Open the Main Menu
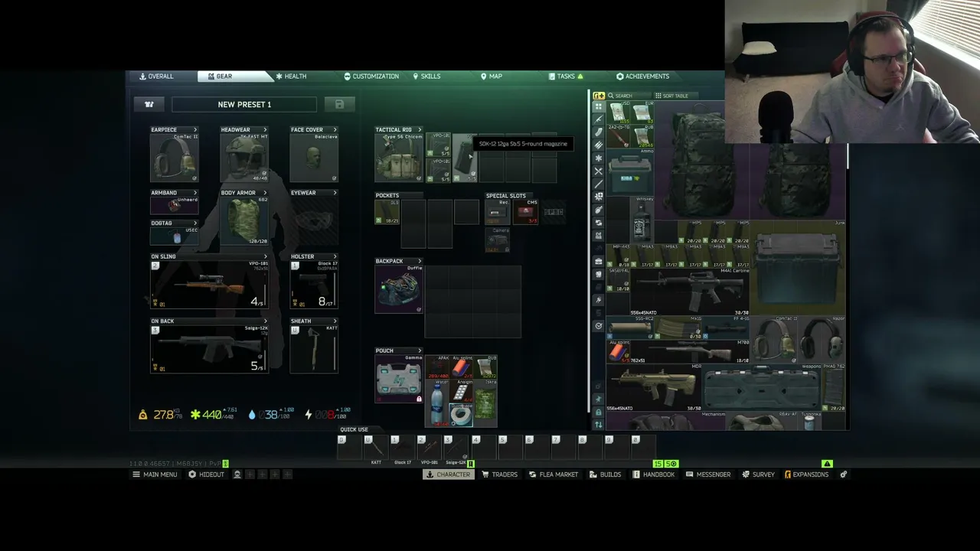This screenshot has width=980, height=551. (x=155, y=474)
